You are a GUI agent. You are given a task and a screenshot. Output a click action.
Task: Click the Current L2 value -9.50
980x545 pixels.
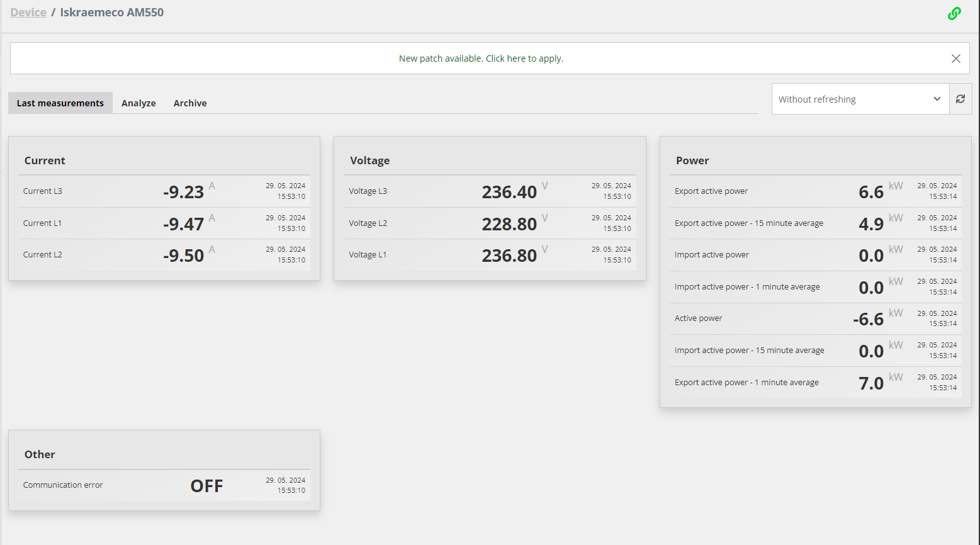pos(183,256)
